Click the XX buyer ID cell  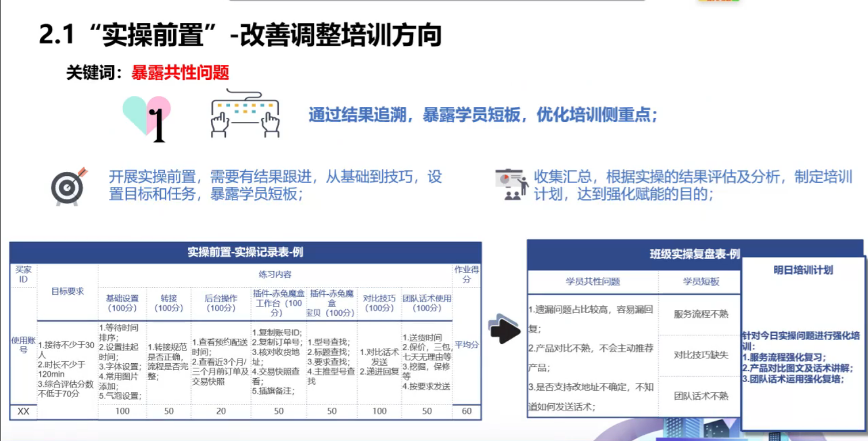coord(24,411)
